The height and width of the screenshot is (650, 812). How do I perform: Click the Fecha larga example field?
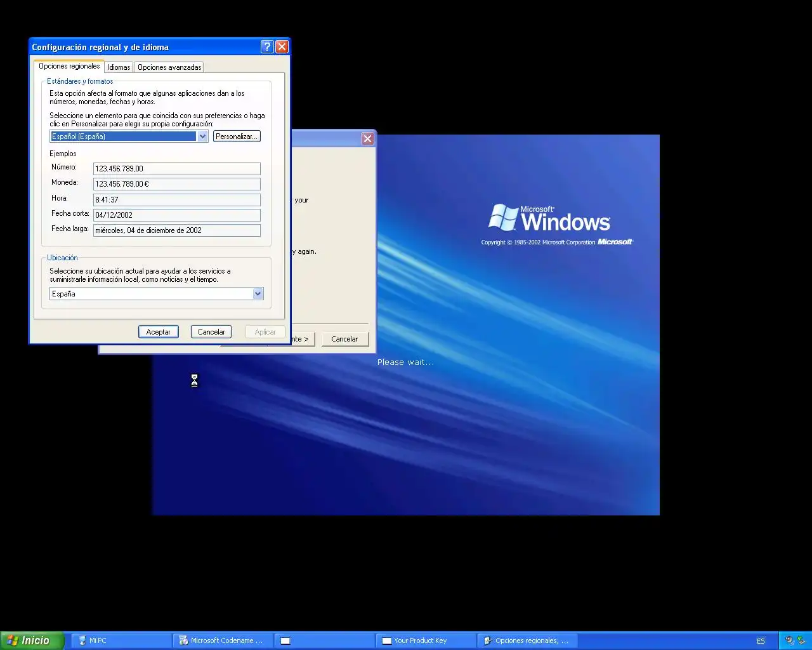coord(176,230)
